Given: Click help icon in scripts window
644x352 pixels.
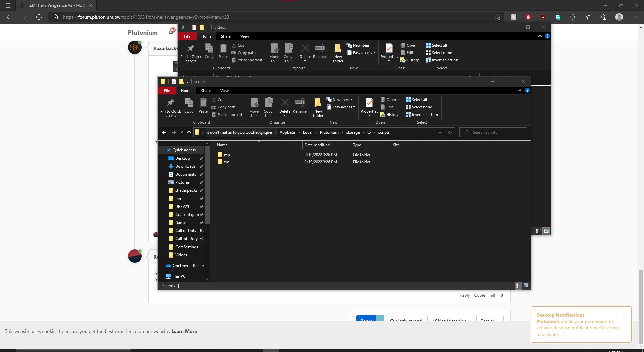Looking at the screenshot, I should click(x=527, y=90).
